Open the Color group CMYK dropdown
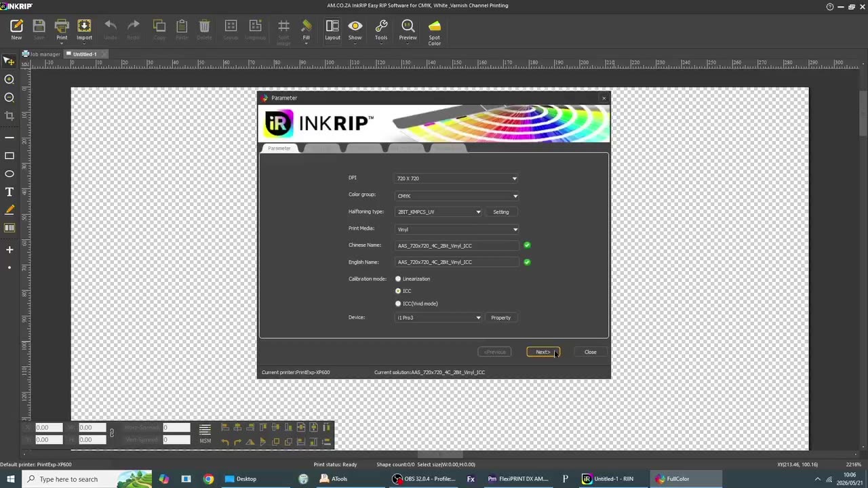The height and width of the screenshot is (488, 868). pyautogui.click(x=456, y=196)
